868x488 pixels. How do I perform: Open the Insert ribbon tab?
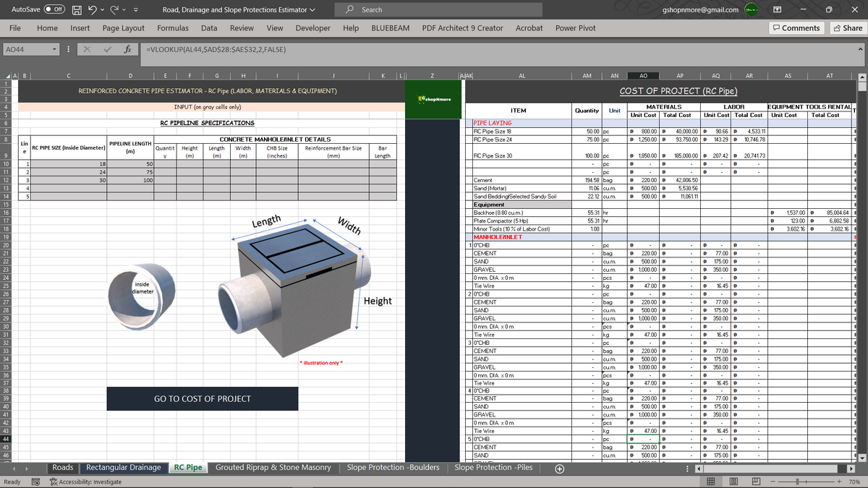tap(80, 28)
